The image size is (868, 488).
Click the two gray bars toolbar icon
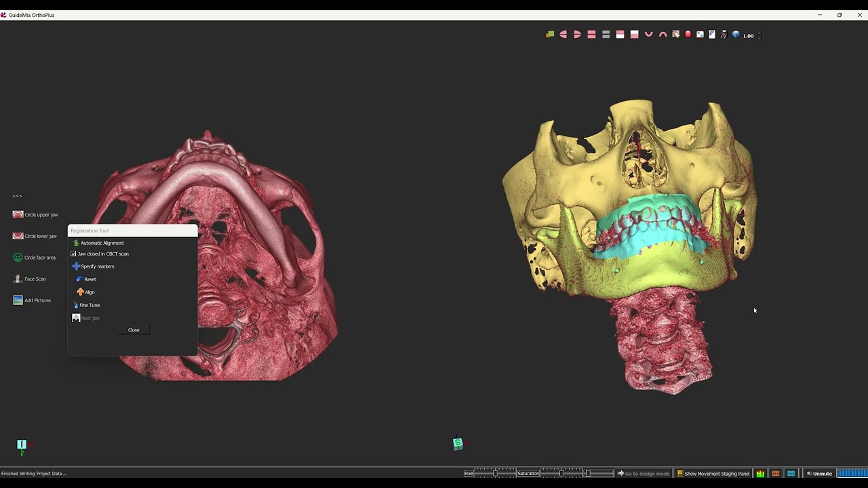point(606,35)
